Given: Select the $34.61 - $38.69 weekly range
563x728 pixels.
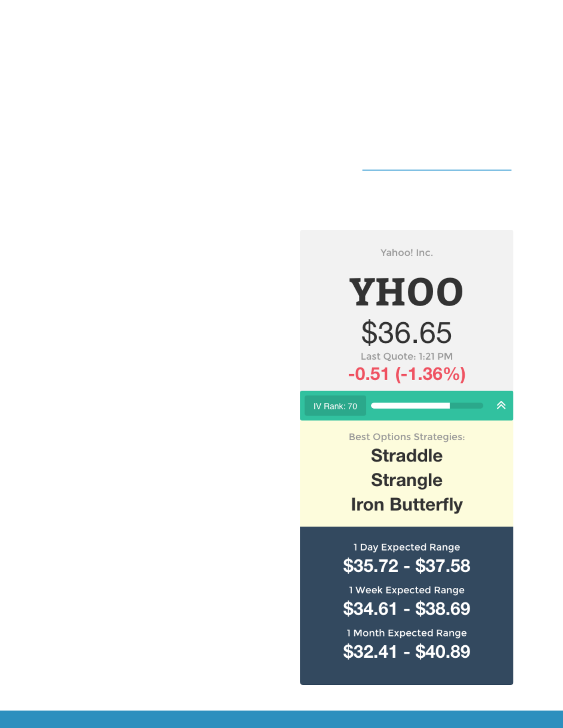Looking at the screenshot, I should pyautogui.click(x=407, y=609).
